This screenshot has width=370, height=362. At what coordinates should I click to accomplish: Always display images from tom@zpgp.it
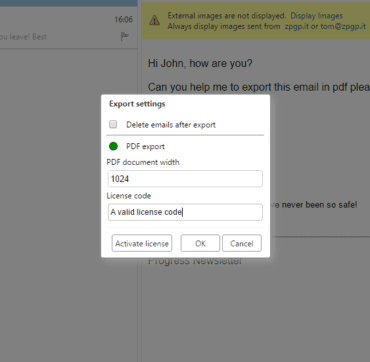click(x=343, y=27)
